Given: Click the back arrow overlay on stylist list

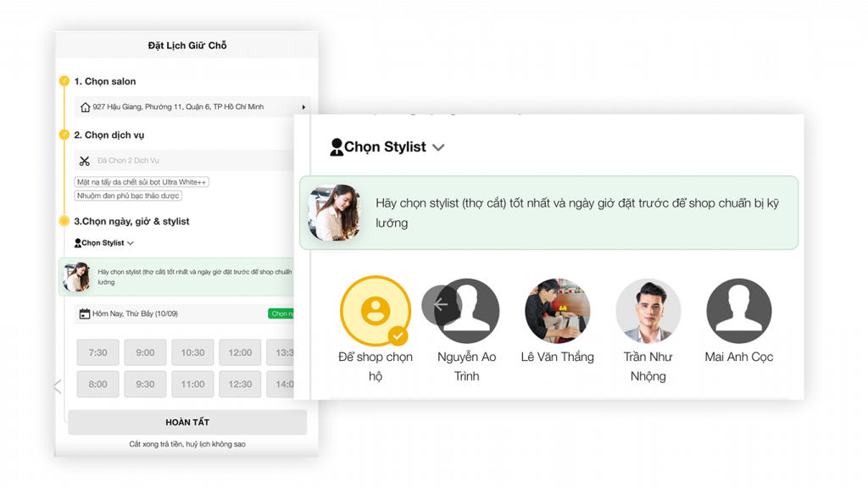Looking at the screenshot, I should click(x=441, y=304).
